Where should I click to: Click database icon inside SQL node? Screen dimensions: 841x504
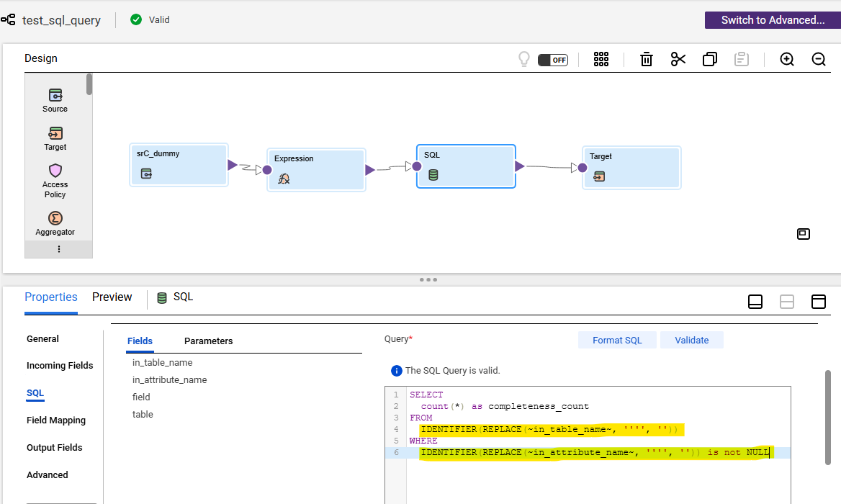[x=433, y=175]
